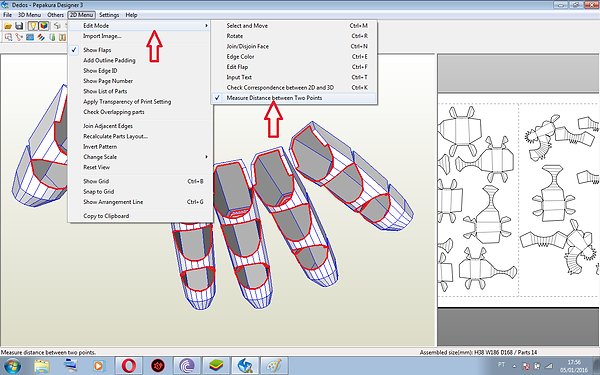Click the Save floppy disk icon
This screenshot has height=375, width=600.
[x=19, y=26]
